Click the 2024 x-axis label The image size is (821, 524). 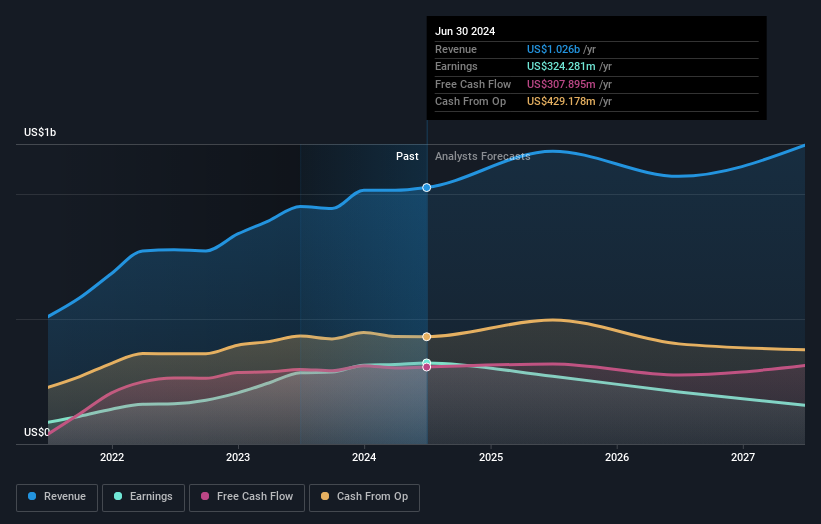pyautogui.click(x=364, y=458)
